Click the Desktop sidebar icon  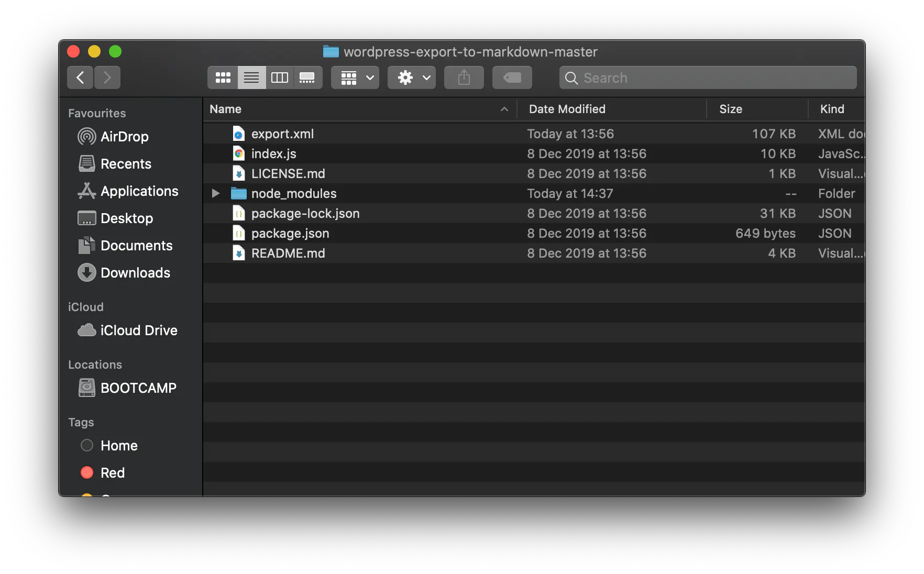(87, 218)
